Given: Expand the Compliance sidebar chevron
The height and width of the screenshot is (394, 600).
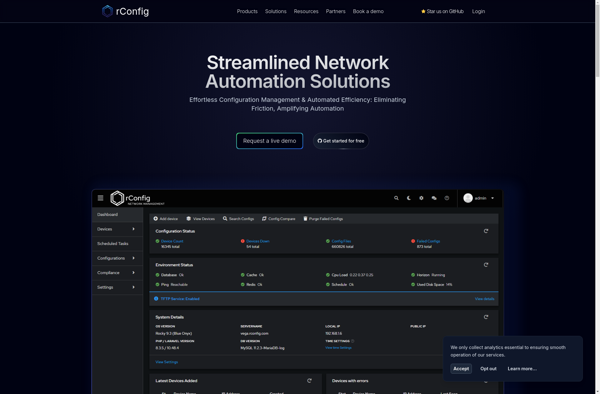Looking at the screenshot, I should pyautogui.click(x=134, y=273).
